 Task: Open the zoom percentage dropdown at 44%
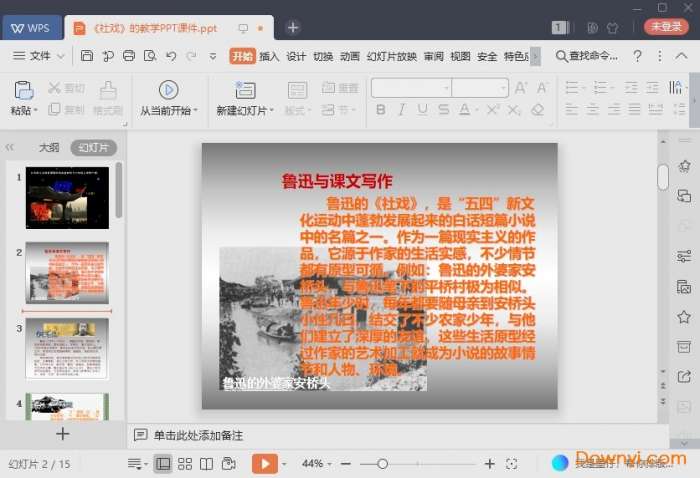pos(330,464)
